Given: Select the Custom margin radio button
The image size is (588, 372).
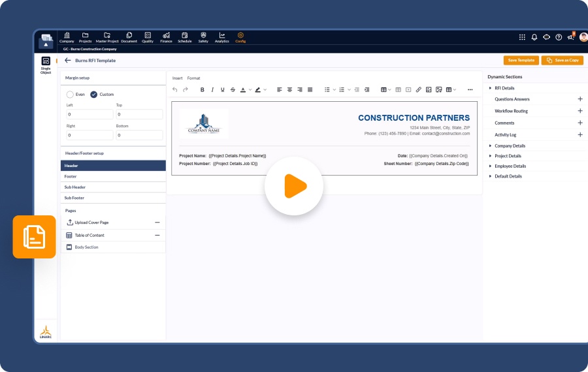Looking at the screenshot, I should coord(93,95).
